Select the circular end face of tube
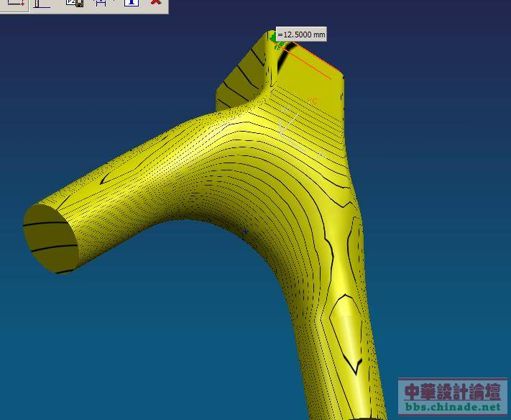Image resolution: width=511 pixels, height=420 pixels. (x=50, y=239)
